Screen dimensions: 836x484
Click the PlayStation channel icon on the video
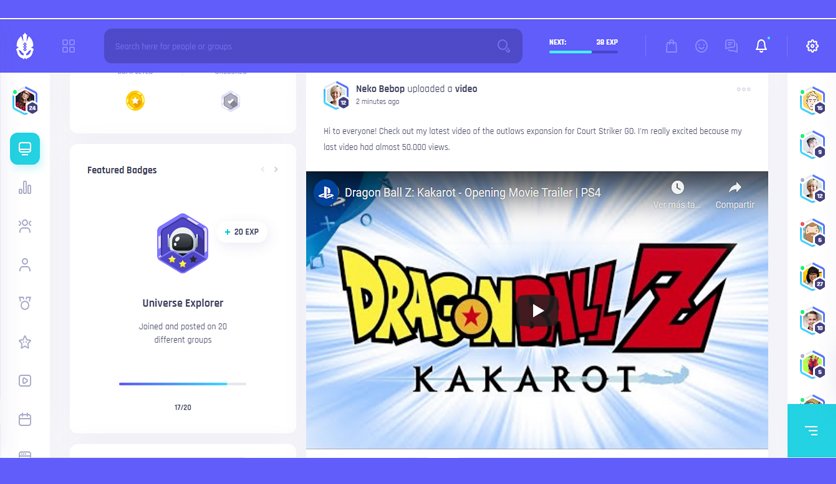click(326, 192)
